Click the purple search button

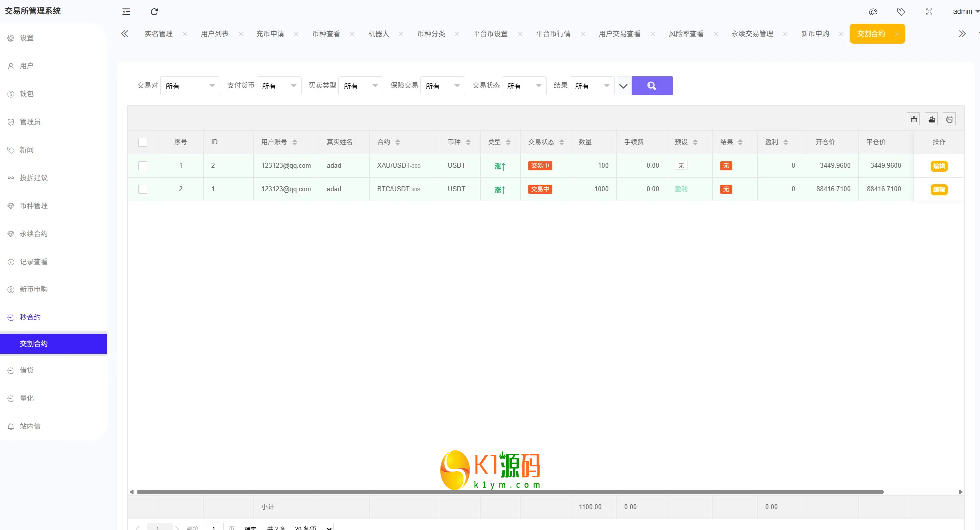coord(652,86)
